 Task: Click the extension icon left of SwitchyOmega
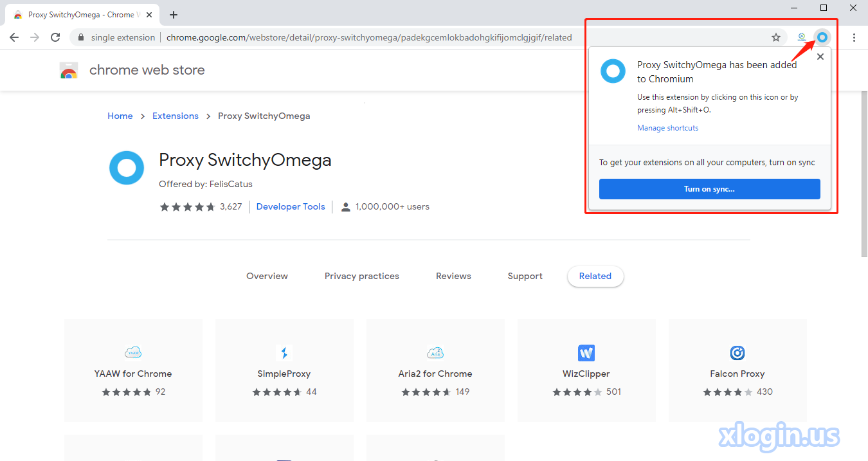coord(802,37)
